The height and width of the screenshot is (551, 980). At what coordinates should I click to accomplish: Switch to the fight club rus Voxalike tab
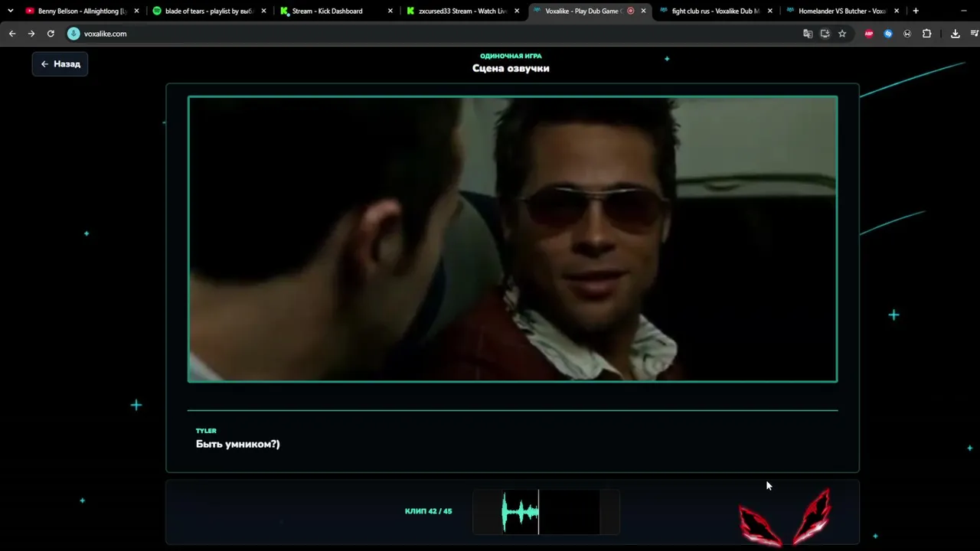click(717, 11)
